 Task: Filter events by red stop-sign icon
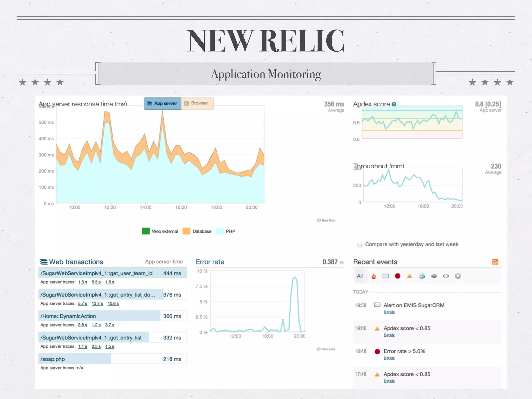397,276
